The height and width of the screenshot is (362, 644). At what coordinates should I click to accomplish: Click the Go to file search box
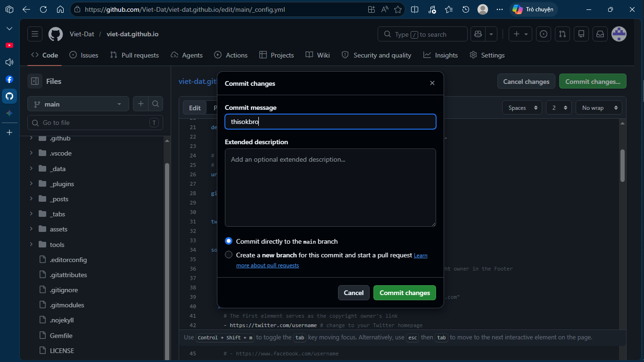95,123
